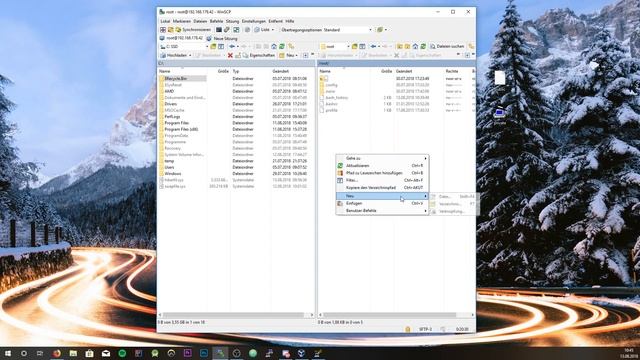Choose Filter... in context menu

tap(382, 180)
